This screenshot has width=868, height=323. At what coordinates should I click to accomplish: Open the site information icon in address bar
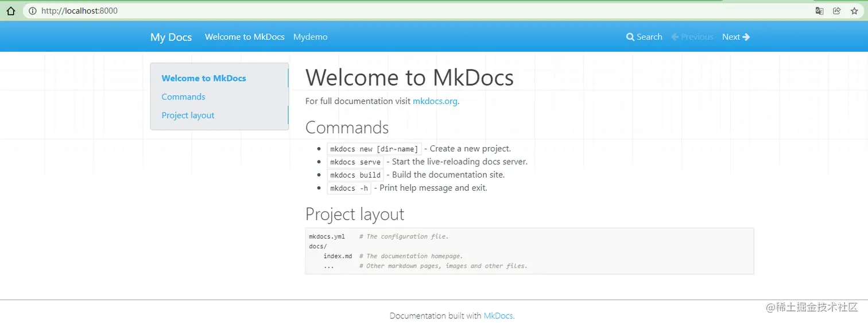32,11
